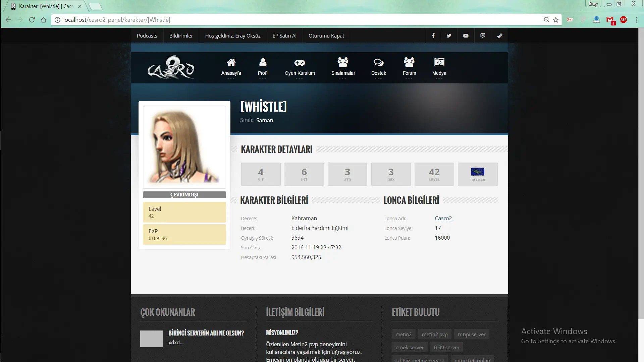Click the playtime value 9694
644x362 pixels.
coord(297,238)
